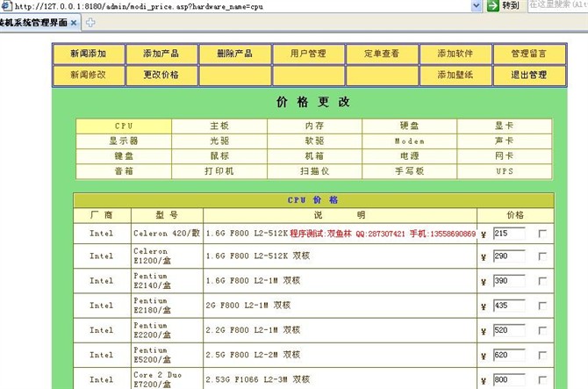588x389 pixels.
Task: Open 管理留言 menu
Action: [528, 54]
